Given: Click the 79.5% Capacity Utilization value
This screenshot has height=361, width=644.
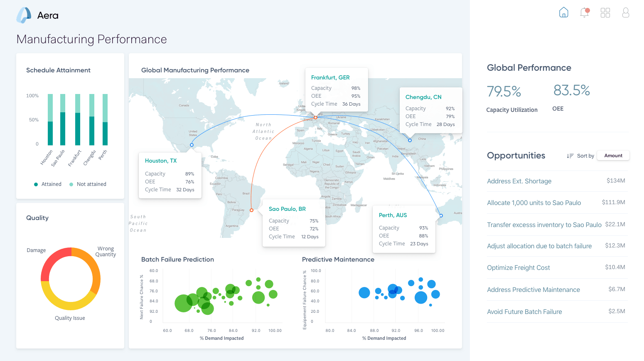Looking at the screenshot, I should pyautogui.click(x=504, y=91).
